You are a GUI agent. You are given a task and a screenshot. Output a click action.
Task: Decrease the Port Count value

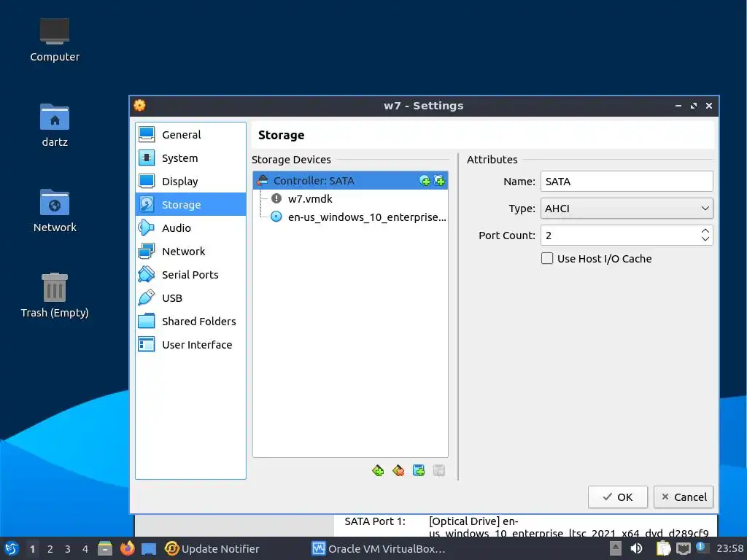pyautogui.click(x=705, y=239)
